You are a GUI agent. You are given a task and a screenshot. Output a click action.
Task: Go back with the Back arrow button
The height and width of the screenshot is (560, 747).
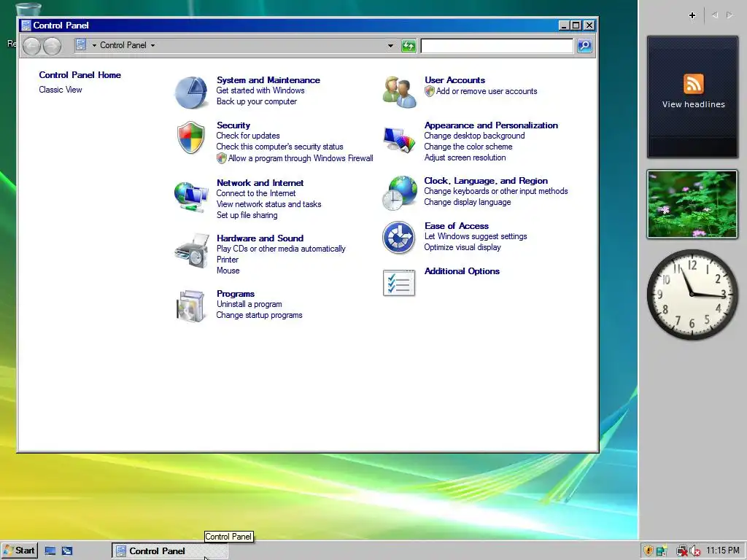coord(31,46)
